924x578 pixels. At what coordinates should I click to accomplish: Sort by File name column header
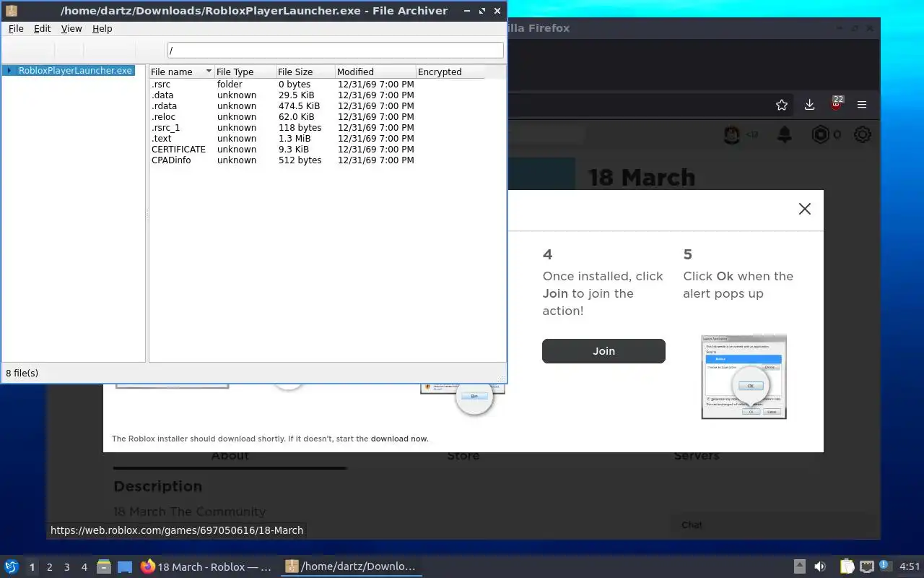click(x=181, y=72)
